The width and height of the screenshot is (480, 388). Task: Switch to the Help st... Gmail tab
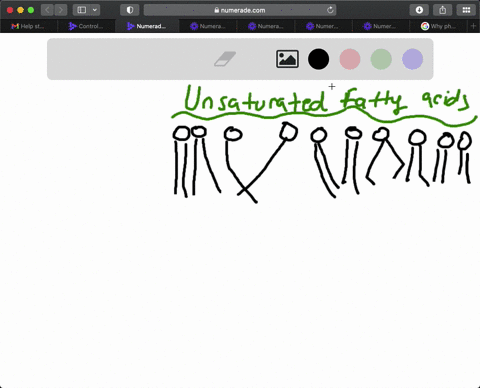[29, 26]
